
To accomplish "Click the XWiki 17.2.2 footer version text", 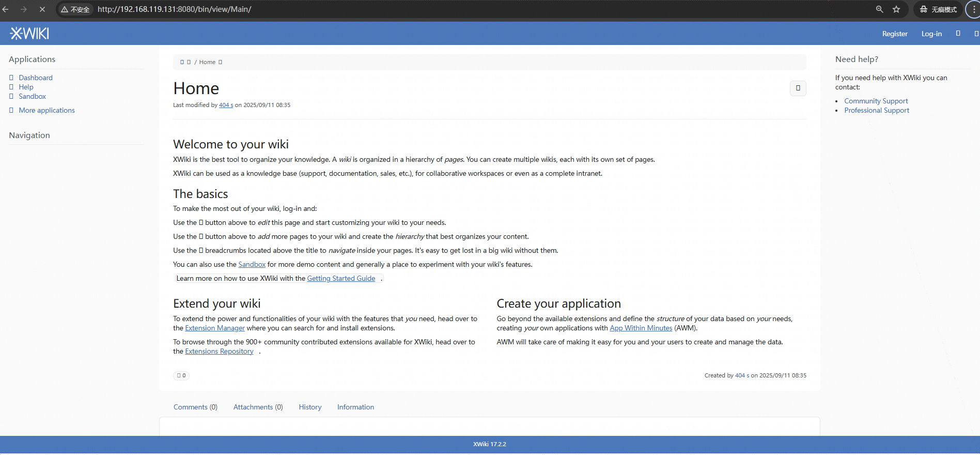I will 490,444.
